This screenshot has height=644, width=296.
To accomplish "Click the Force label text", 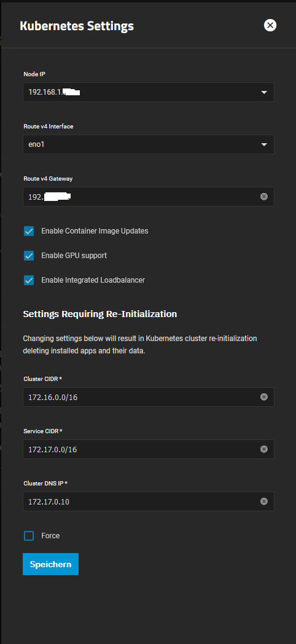I will (x=50, y=536).
